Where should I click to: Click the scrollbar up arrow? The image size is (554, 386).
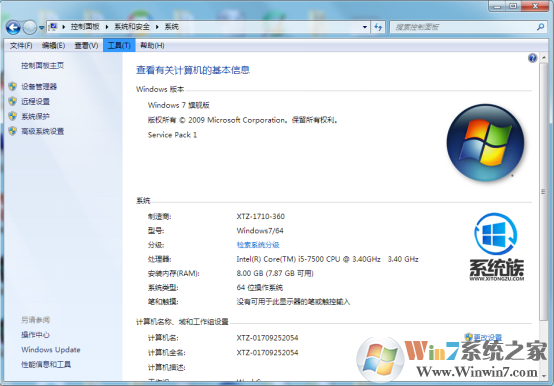coord(544,58)
